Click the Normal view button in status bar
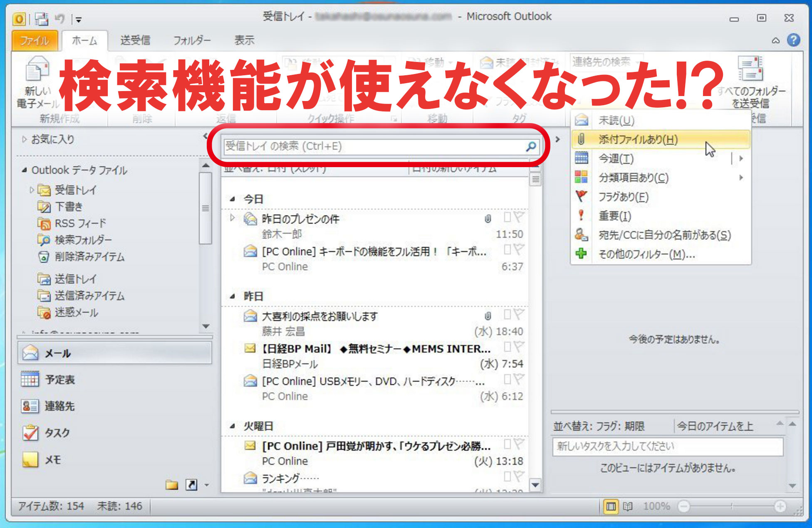The width and height of the screenshot is (812, 528). (x=611, y=506)
